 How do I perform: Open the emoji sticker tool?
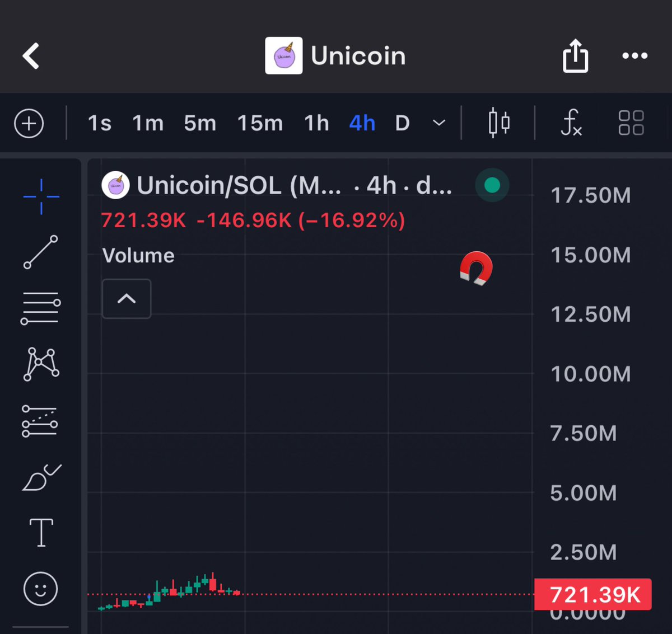[x=40, y=589]
